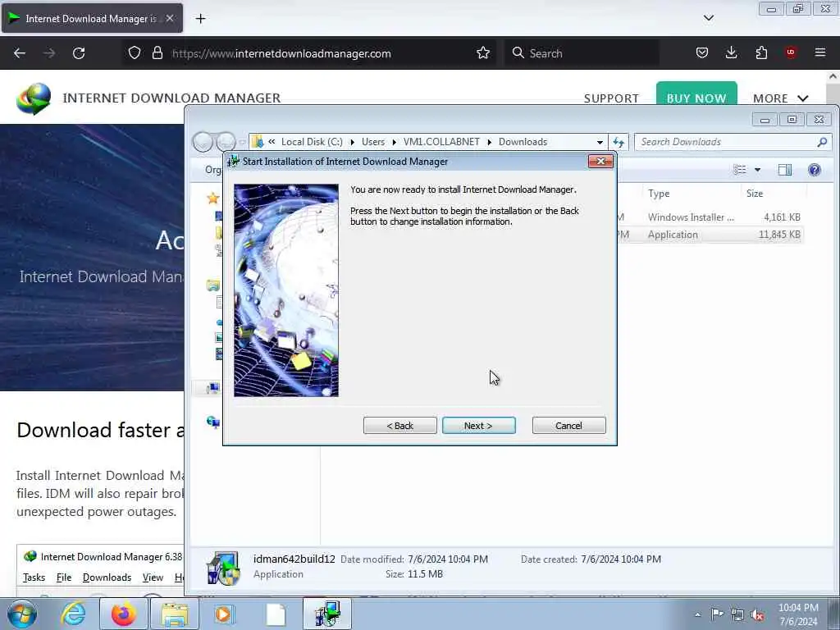Click the IDM installer taskbar icon

tap(327, 614)
